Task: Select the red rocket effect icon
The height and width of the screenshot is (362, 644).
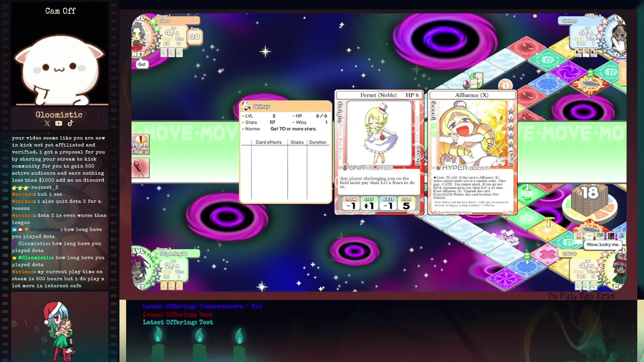Action: point(140,168)
